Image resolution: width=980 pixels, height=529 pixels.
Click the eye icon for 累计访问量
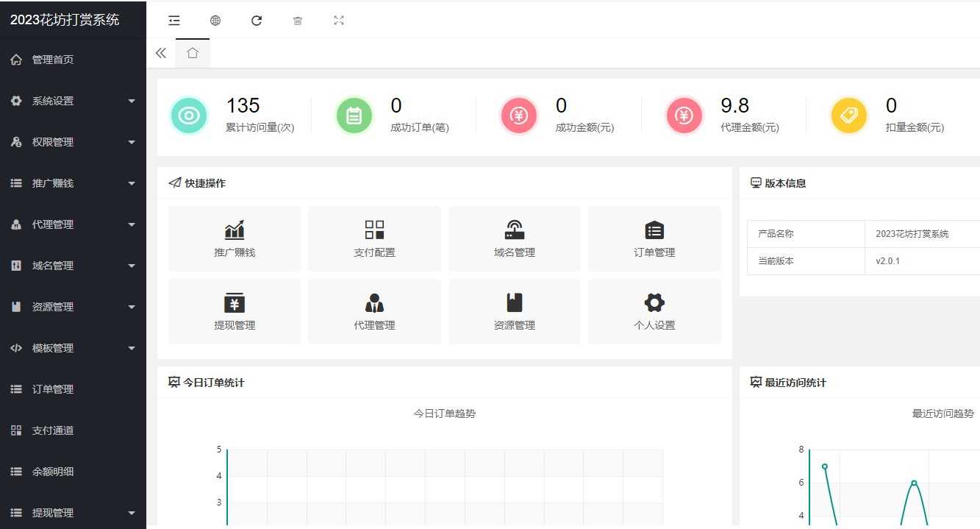189,116
